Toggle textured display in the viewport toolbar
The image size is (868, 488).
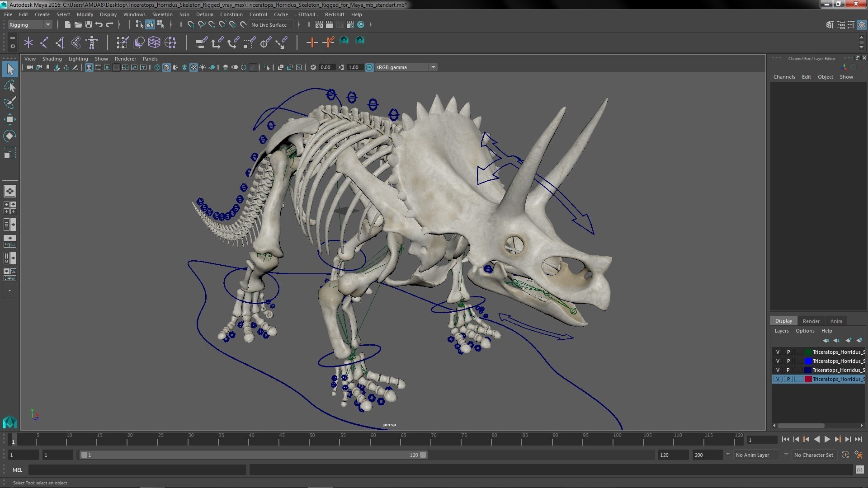pos(193,67)
